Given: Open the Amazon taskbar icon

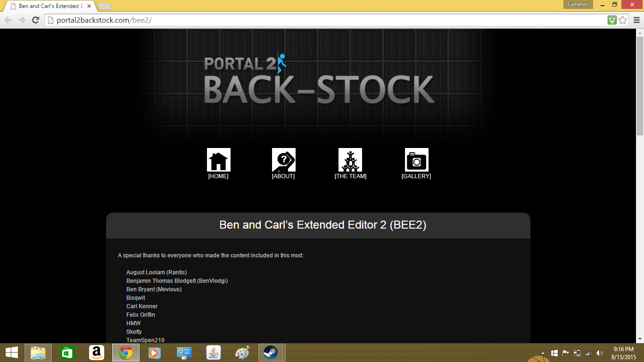Looking at the screenshot, I should point(97,353).
